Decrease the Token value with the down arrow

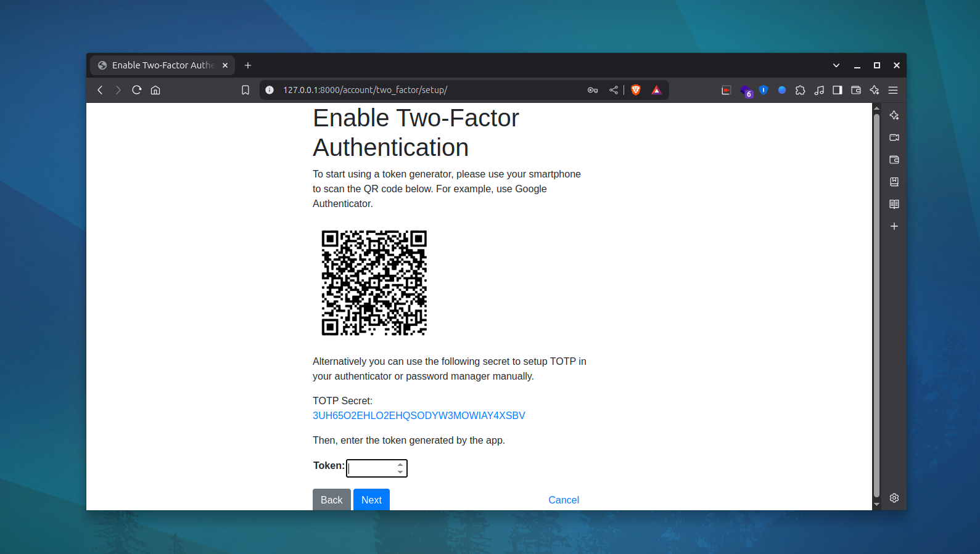(x=400, y=473)
